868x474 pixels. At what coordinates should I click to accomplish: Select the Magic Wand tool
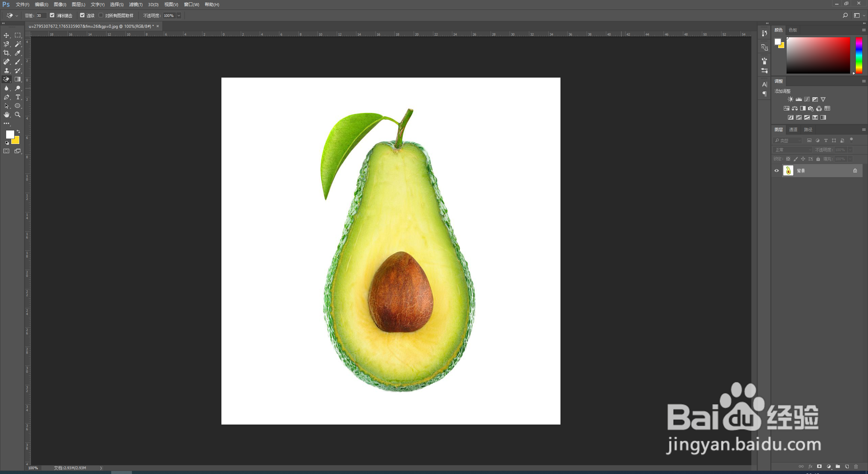(x=18, y=44)
